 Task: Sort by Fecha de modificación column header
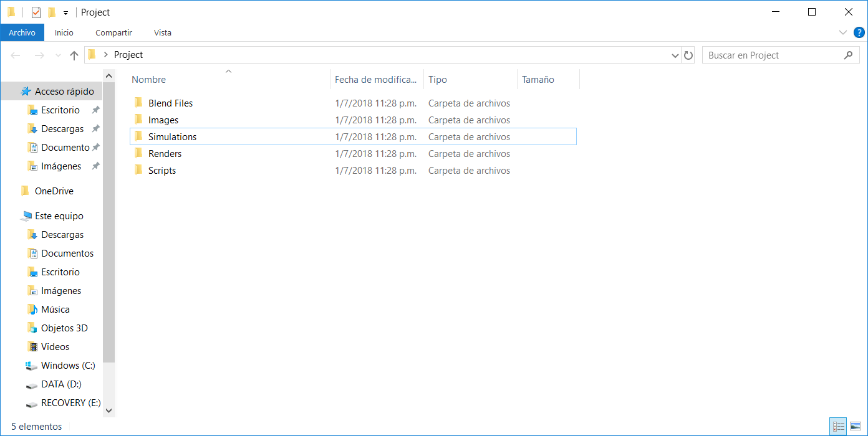pyautogui.click(x=377, y=80)
